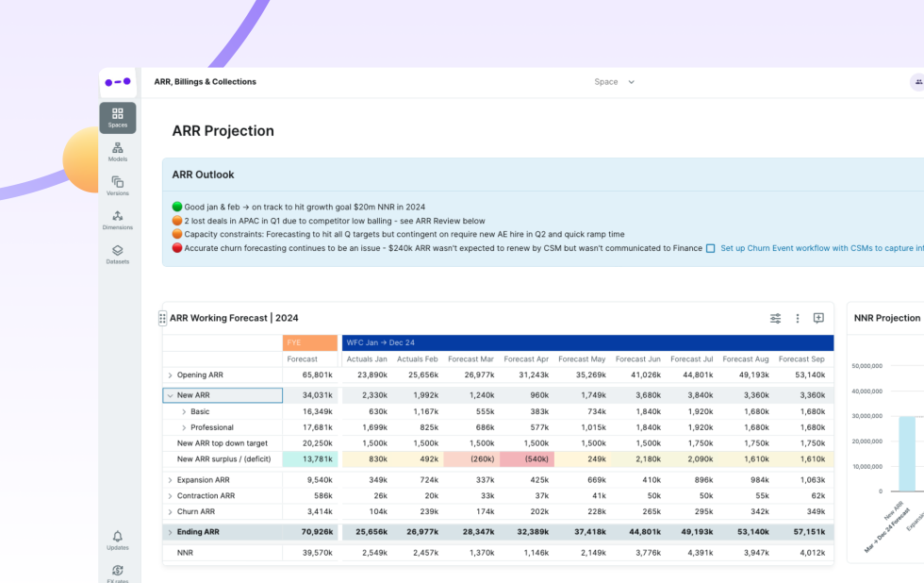Click the orange FYE column header
Image resolution: width=924 pixels, height=583 pixels.
point(310,342)
